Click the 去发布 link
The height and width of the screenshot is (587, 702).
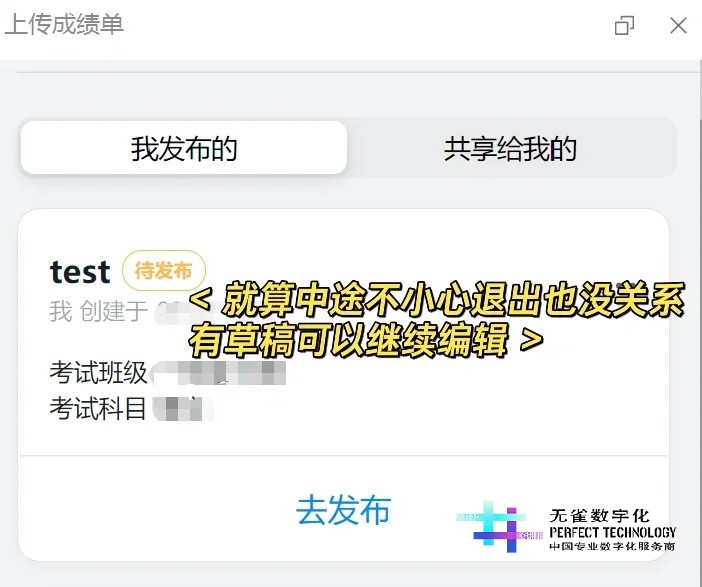pyautogui.click(x=343, y=510)
